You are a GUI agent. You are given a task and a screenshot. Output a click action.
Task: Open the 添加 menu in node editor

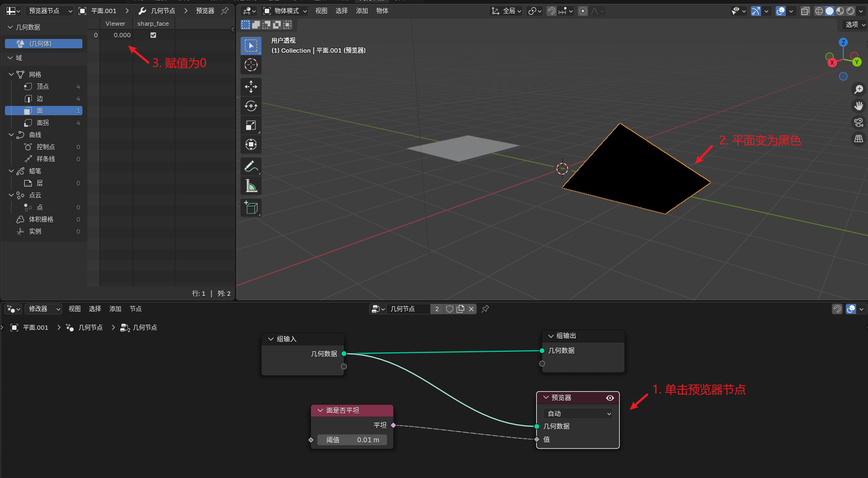115,309
